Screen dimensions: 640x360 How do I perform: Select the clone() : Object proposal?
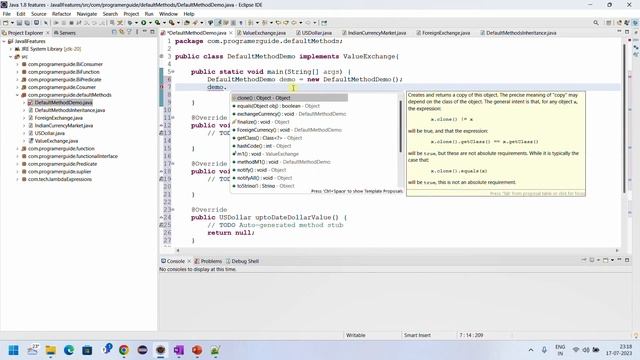[289, 98]
